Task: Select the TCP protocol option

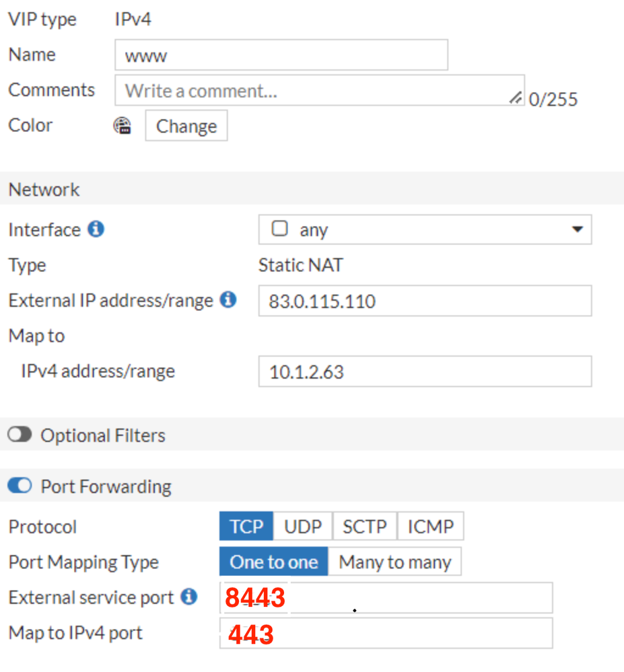Action: (x=246, y=526)
